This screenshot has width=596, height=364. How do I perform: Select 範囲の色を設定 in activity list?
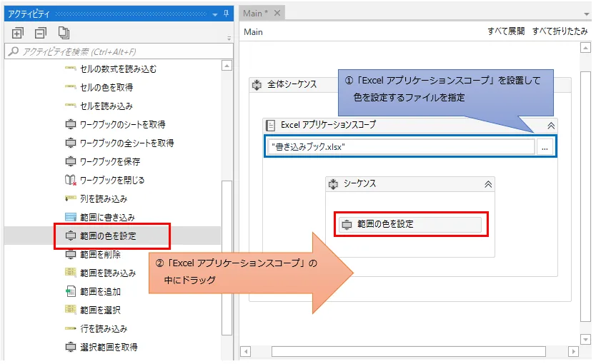click(108, 236)
